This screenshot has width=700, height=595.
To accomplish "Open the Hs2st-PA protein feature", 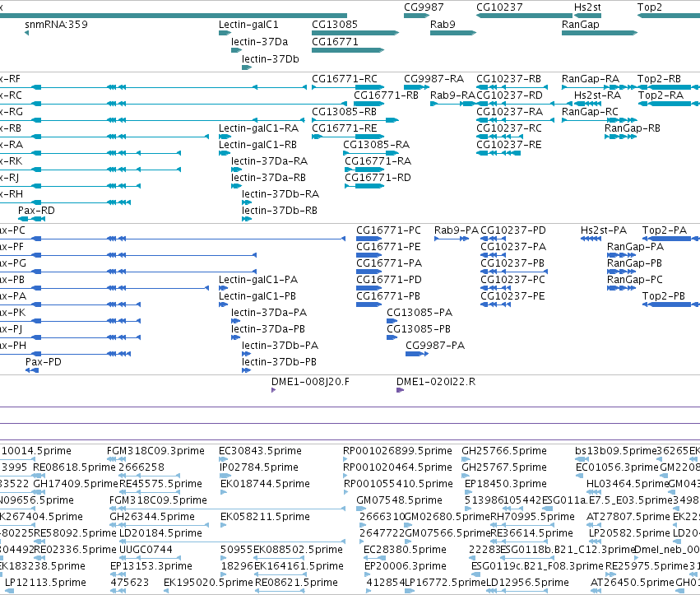I will pyautogui.click(x=591, y=239).
